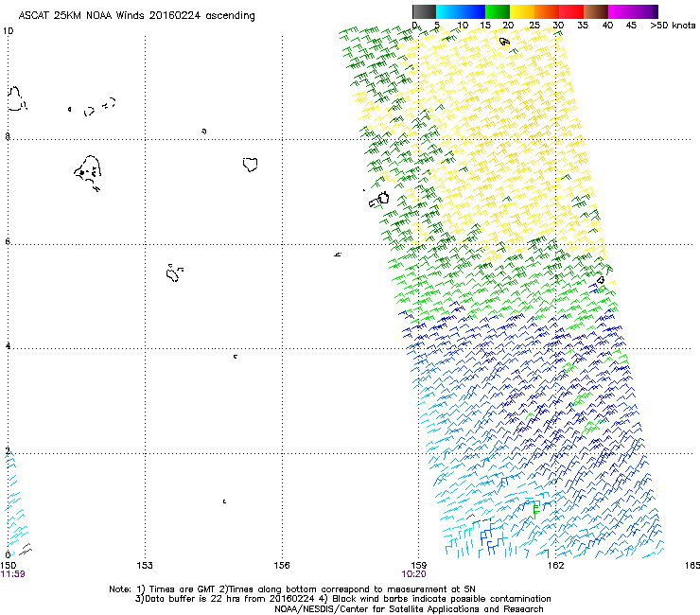Click the '30' label on the color scale
Screen dimensions: 700x615
(558, 26)
